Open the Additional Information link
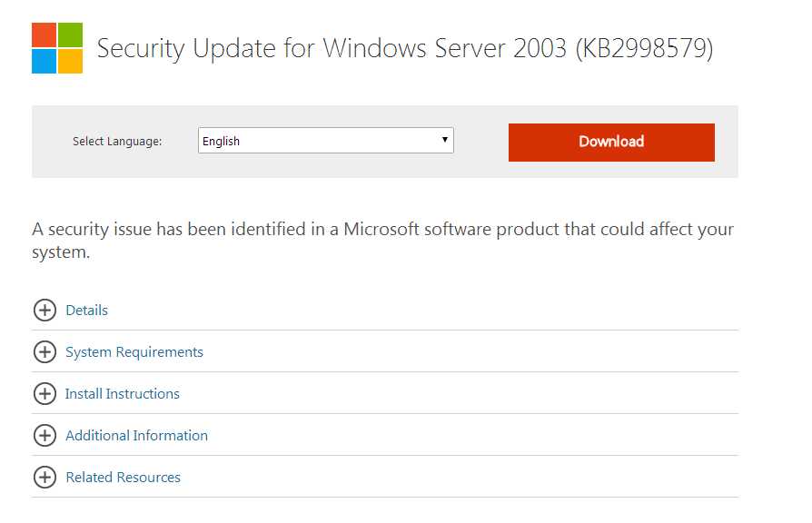 pyautogui.click(x=137, y=436)
